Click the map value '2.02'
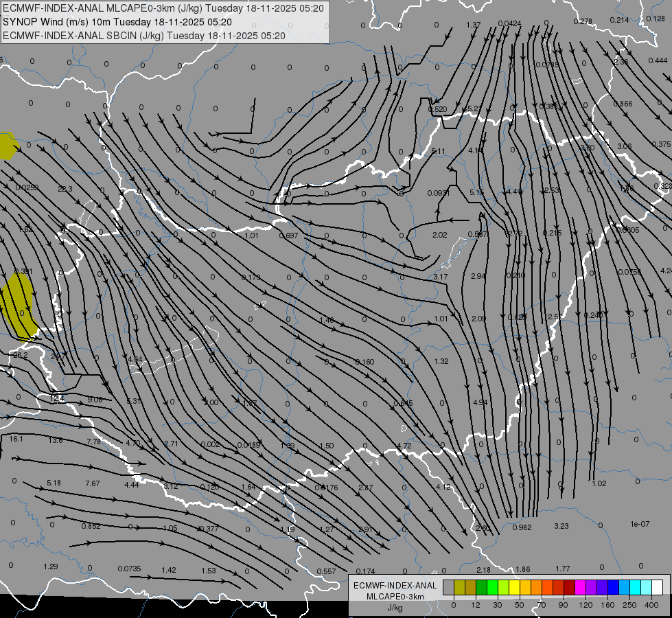 pyautogui.click(x=440, y=235)
